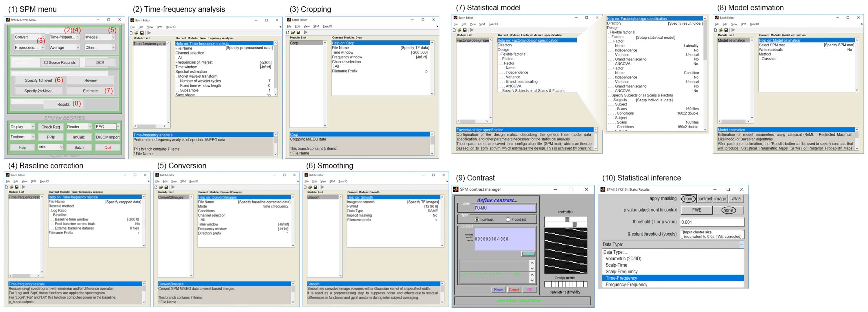Viewport: 868px width, 312px height.
Task: Open the Preprocess dropdown in SPM menu
Action: coord(29,48)
